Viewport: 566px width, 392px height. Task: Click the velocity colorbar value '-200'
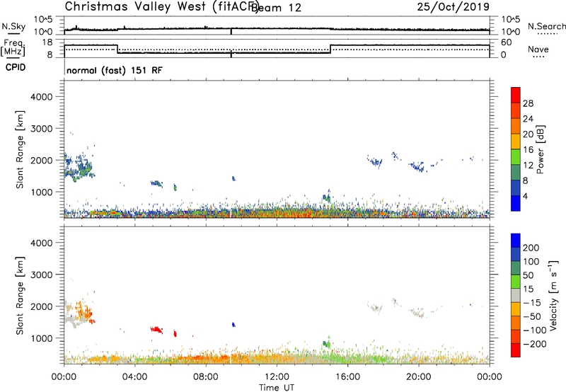[x=535, y=344]
